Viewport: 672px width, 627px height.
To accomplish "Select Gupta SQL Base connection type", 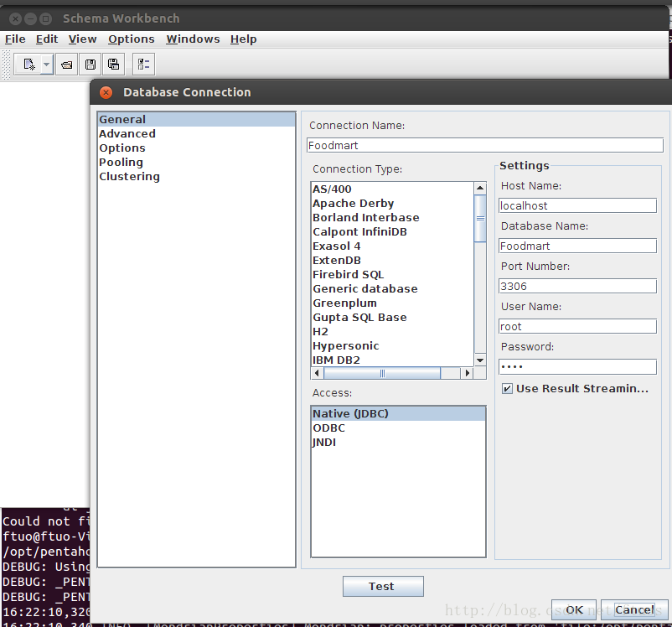I will coord(392,318).
